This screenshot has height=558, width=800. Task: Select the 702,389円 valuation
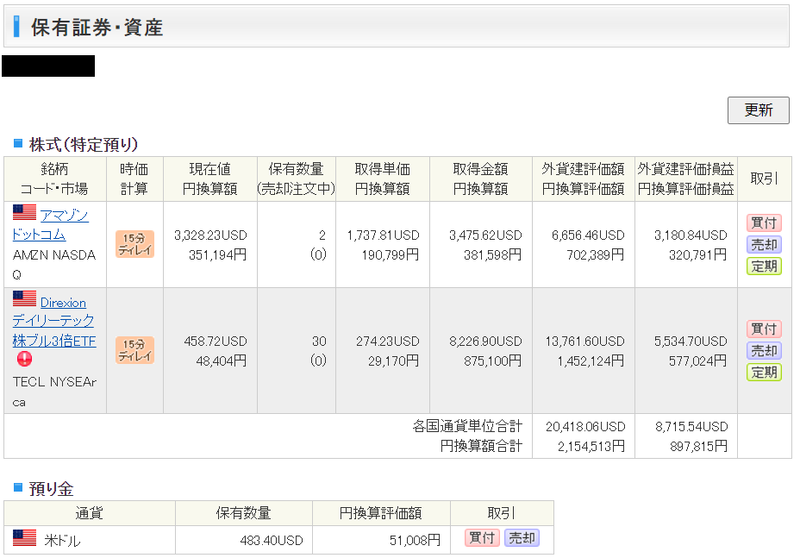tap(595, 255)
